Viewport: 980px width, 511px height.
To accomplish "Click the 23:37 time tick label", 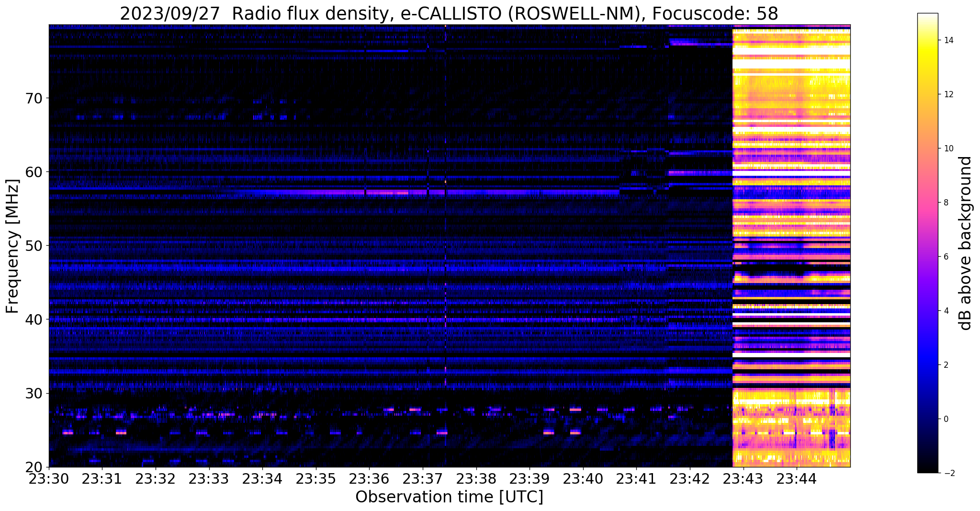I will coord(423,479).
